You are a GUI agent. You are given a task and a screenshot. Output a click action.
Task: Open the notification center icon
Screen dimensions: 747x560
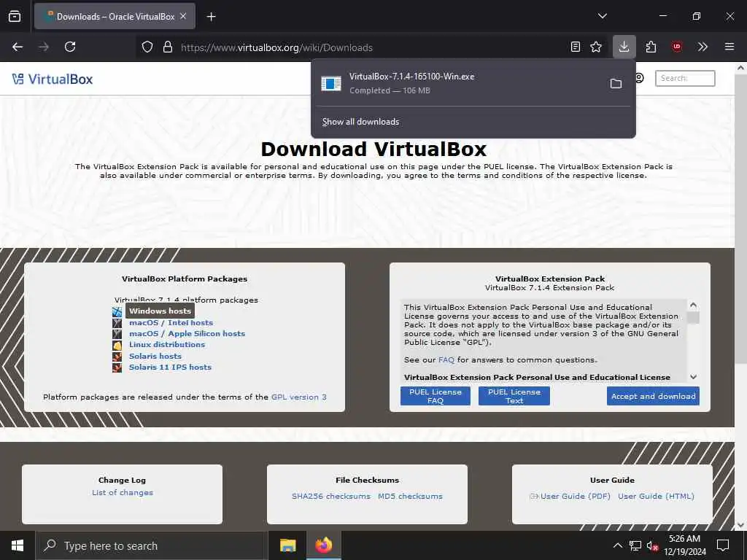pyautogui.click(x=723, y=545)
